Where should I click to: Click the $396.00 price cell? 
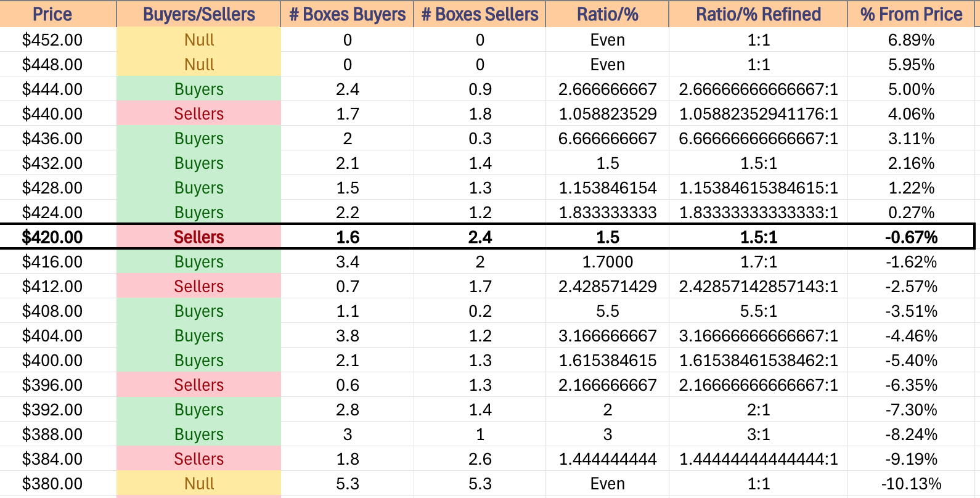(x=58, y=385)
